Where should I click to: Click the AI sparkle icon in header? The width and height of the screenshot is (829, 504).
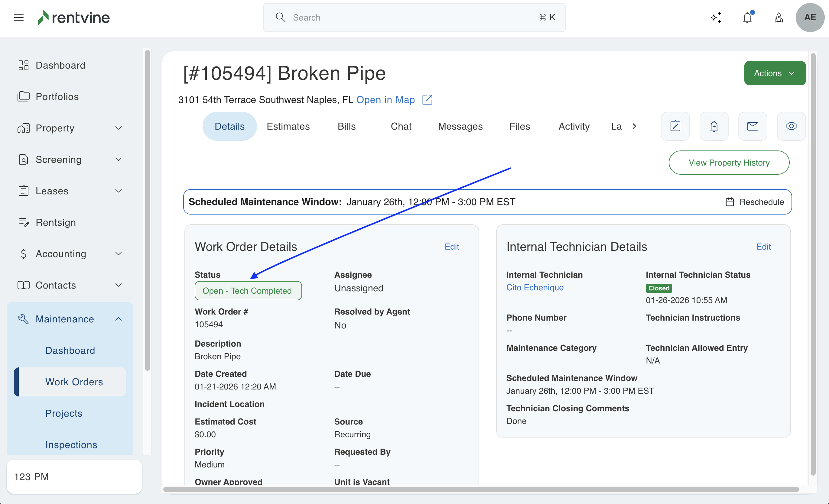tap(716, 18)
